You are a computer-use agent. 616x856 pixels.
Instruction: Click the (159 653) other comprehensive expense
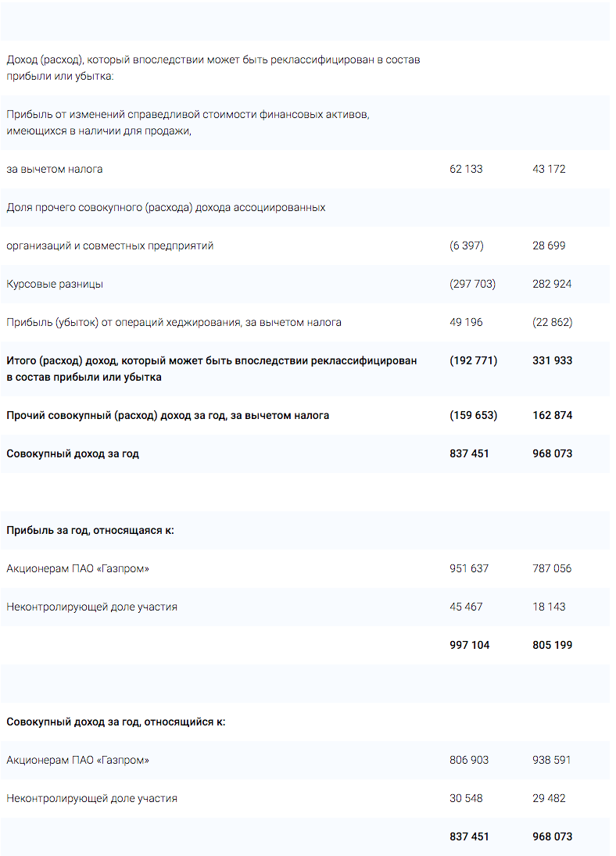[x=473, y=415]
